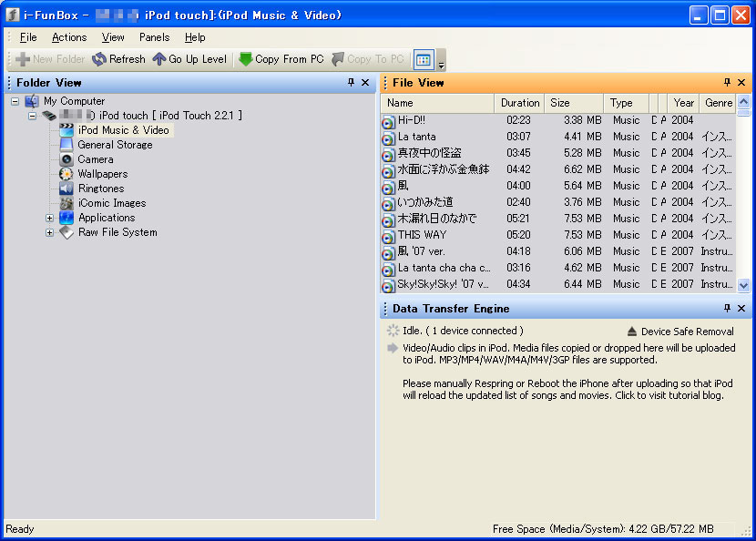The image size is (756, 541).
Task: Select the Hi-D!! music file icon
Action: pyautogui.click(x=388, y=122)
